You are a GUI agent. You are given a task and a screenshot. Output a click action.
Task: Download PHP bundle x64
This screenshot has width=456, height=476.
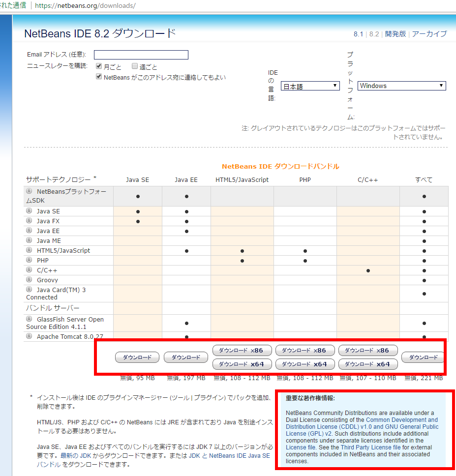(x=305, y=364)
